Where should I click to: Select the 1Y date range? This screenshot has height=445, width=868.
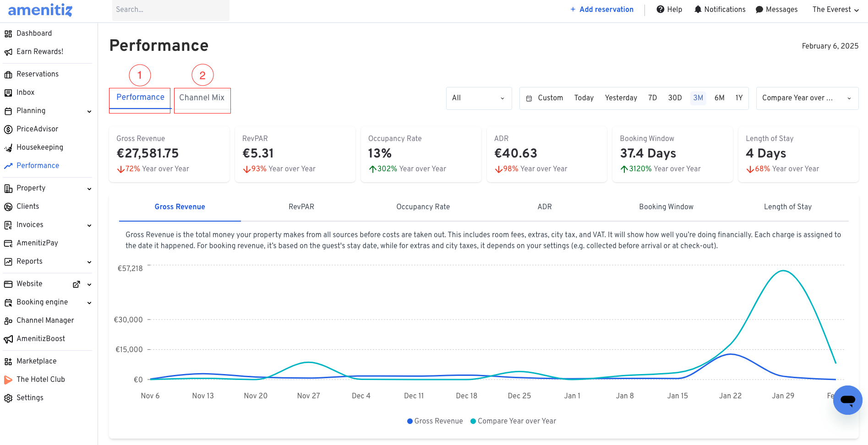739,98
